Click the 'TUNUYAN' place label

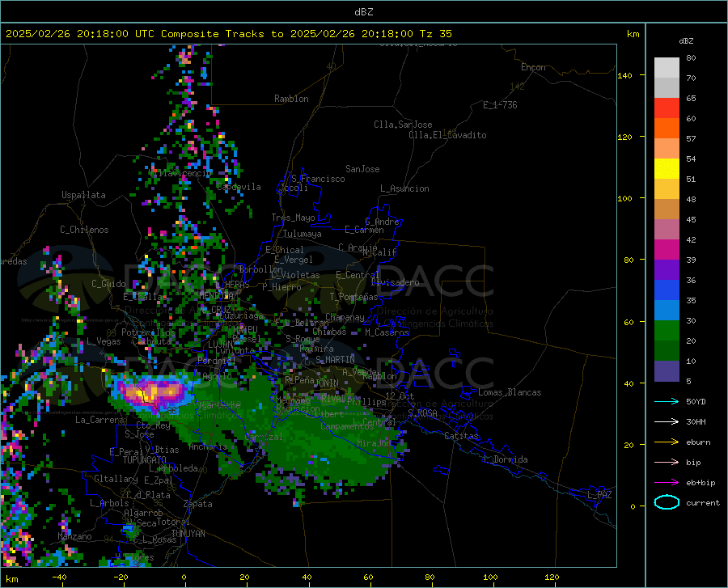[x=188, y=533]
